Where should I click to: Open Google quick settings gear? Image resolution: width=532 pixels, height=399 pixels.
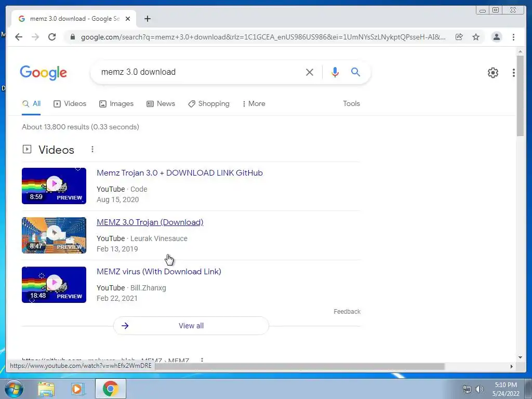493,73
